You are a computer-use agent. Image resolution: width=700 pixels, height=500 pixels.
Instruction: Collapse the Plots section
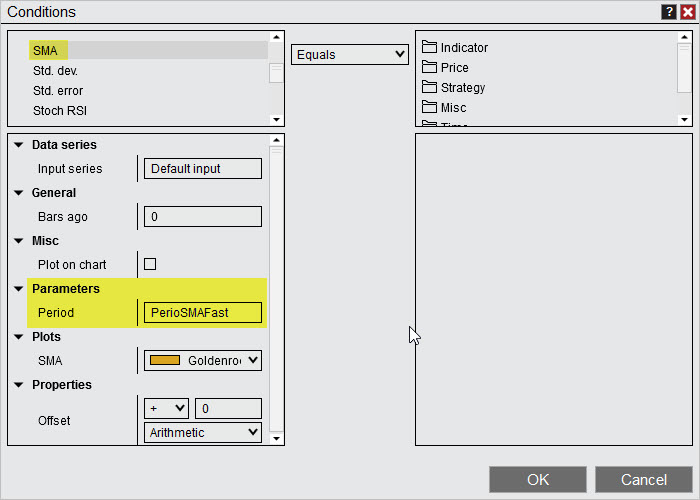click(19, 337)
